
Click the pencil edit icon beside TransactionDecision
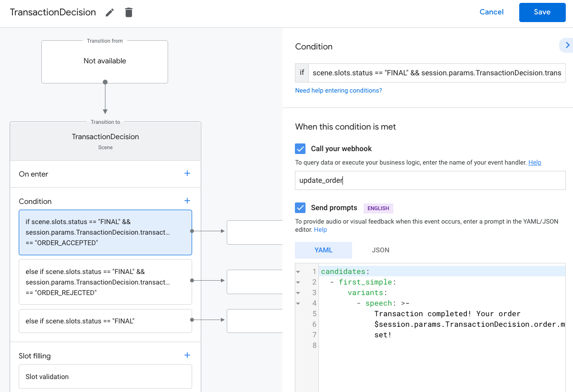[x=110, y=12]
